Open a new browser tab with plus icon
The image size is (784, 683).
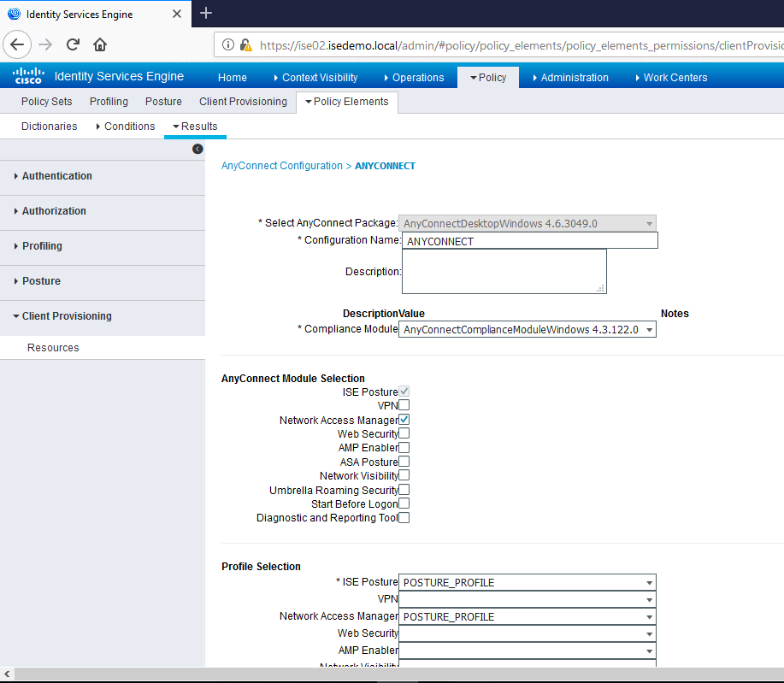[x=206, y=14]
